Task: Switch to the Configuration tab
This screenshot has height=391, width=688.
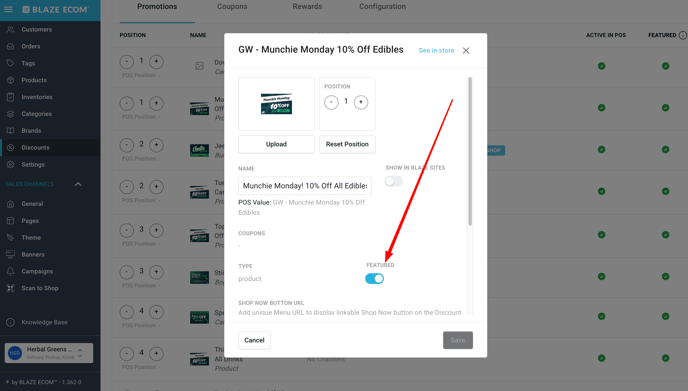Action: (x=382, y=7)
